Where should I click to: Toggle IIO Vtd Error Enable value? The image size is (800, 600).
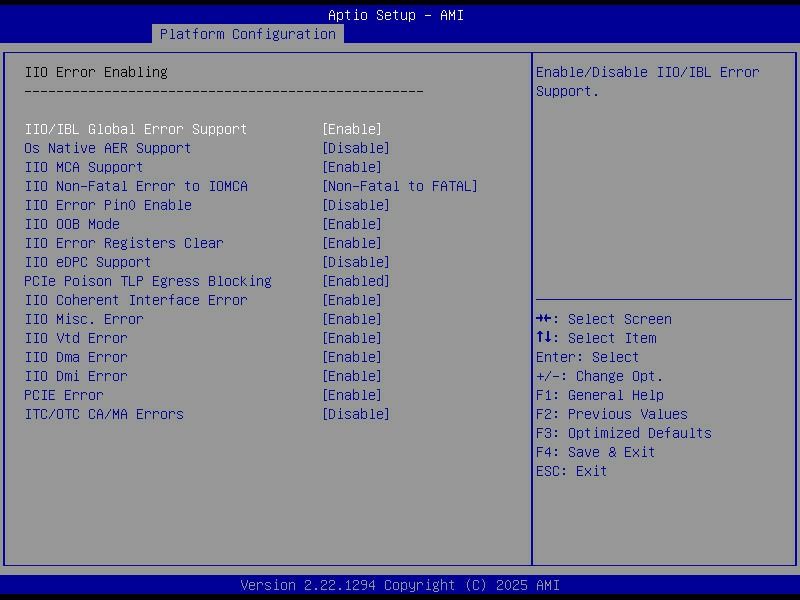[x=352, y=338]
